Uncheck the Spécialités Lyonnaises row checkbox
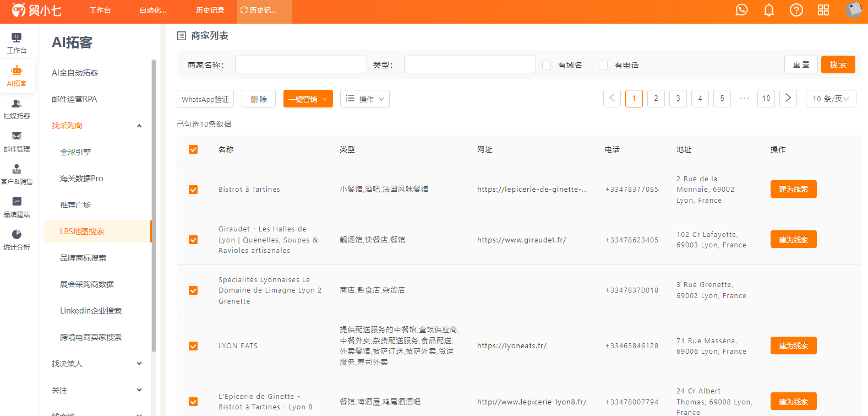The image size is (868, 416). click(x=193, y=290)
